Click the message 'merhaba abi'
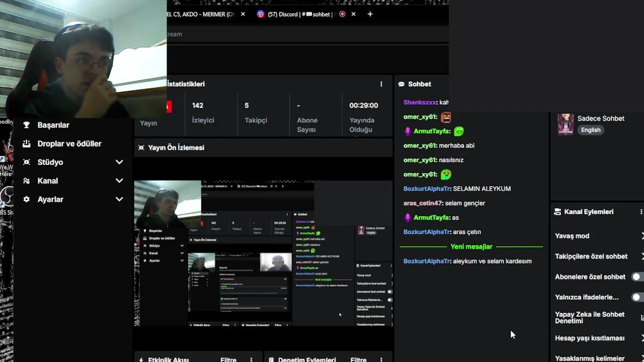The image size is (644, 362). pyautogui.click(x=456, y=145)
